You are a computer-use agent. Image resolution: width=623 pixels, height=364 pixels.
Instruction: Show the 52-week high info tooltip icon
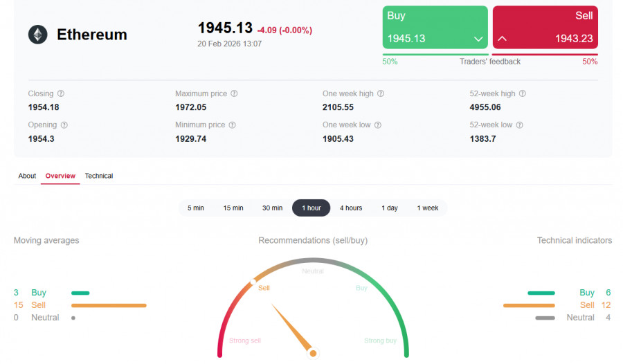coord(523,93)
